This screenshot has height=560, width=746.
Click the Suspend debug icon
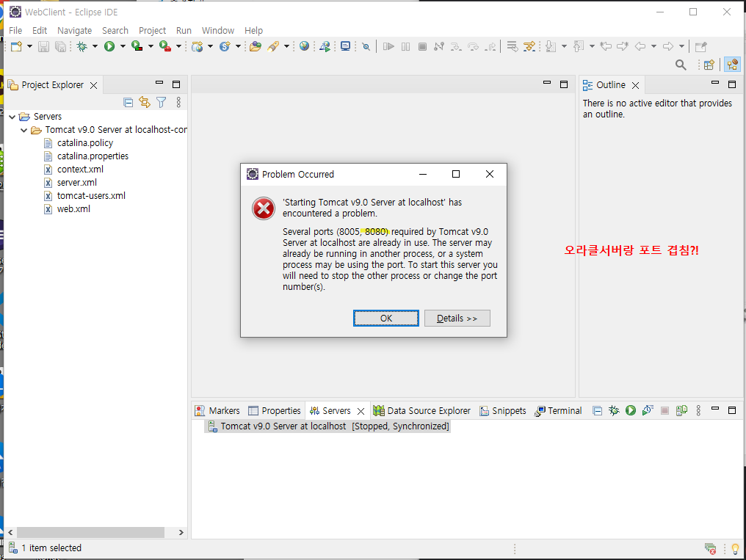click(405, 46)
